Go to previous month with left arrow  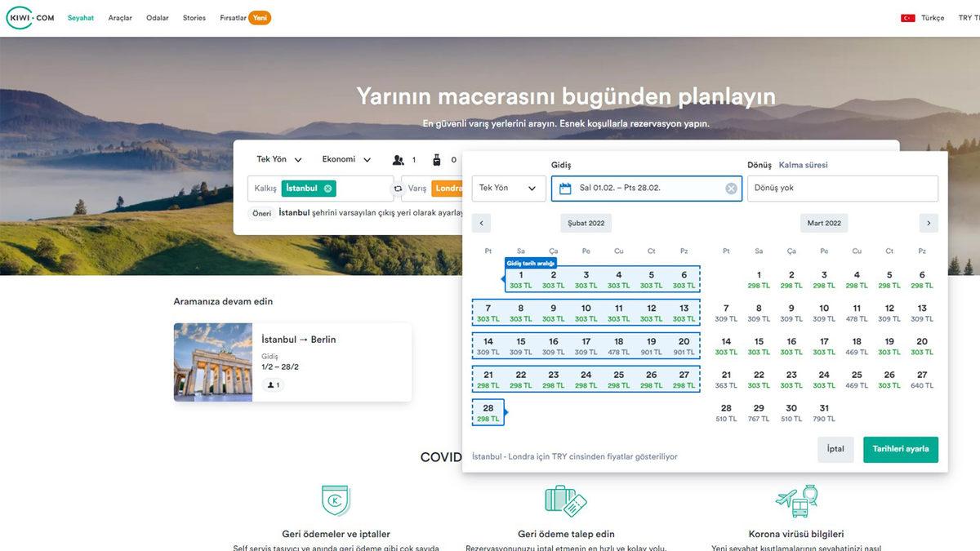click(481, 222)
